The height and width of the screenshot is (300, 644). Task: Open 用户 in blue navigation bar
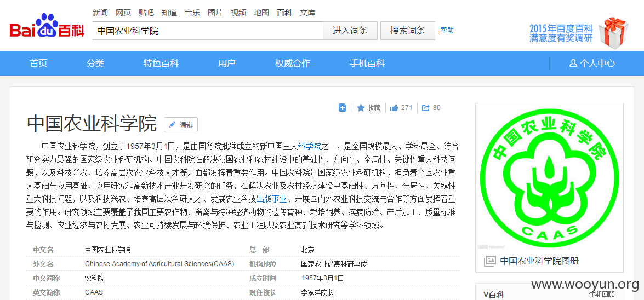click(x=227, y=63)
